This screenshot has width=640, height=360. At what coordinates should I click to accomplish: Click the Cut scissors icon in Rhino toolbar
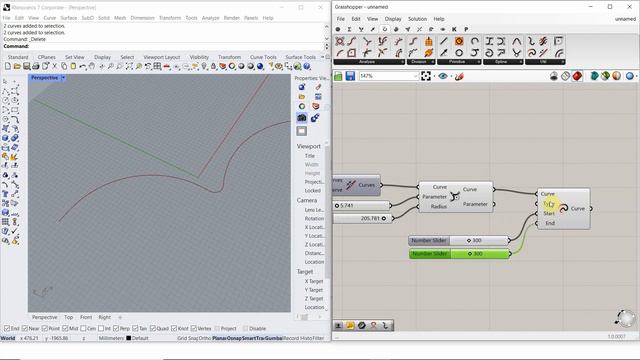click(55, 66)
